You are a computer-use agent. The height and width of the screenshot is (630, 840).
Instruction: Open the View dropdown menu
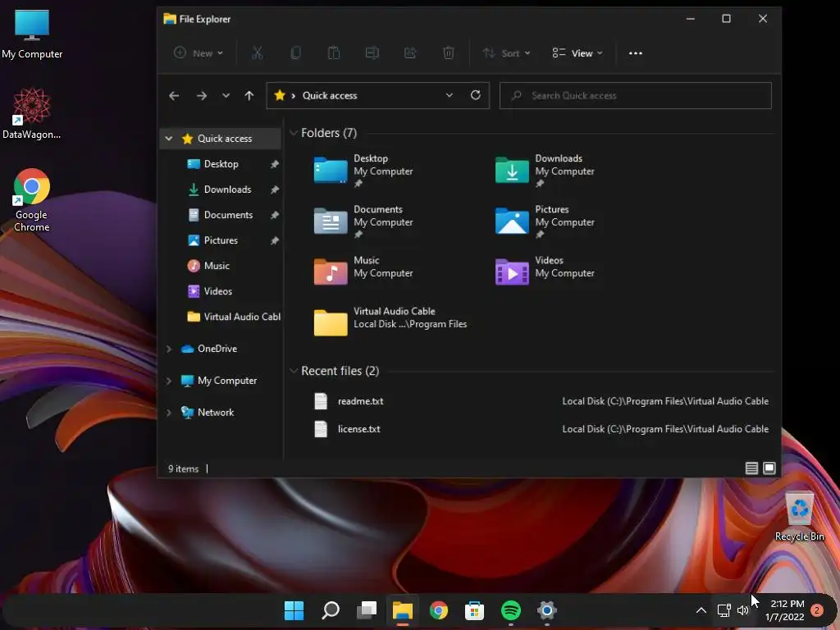click(577, 53)
